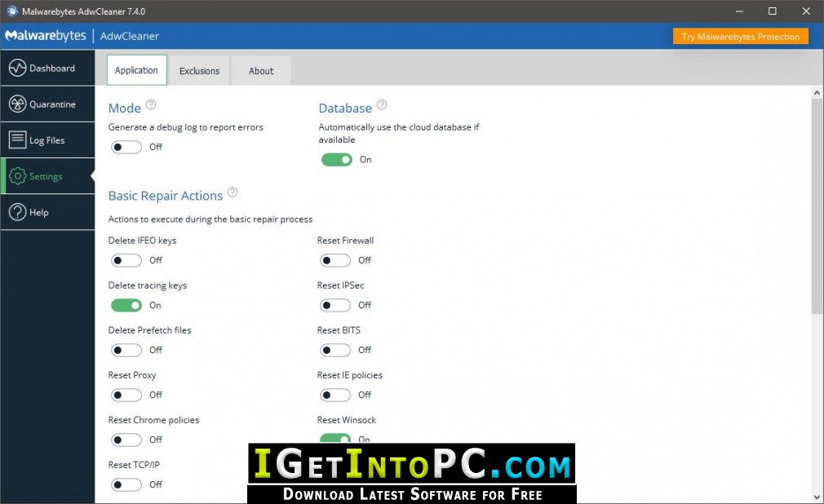The height and width of the screenshot is (504, 824).
Task: Turn on the Reset BITS toggle
Action: (335, 350)
